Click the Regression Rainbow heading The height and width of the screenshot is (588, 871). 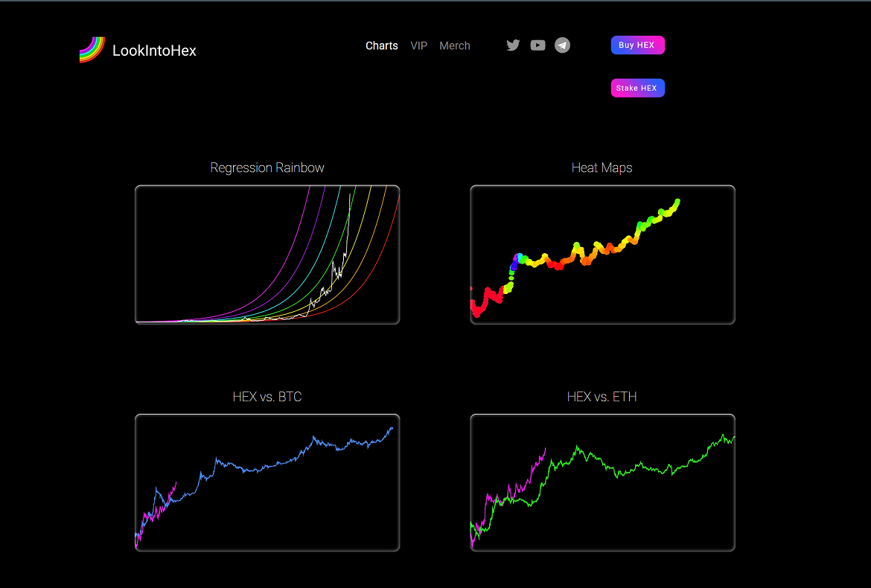point(267,167)
